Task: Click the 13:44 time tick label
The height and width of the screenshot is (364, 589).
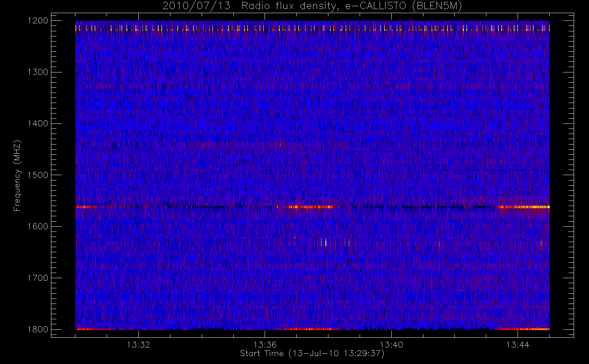Action: click(518, 345)
